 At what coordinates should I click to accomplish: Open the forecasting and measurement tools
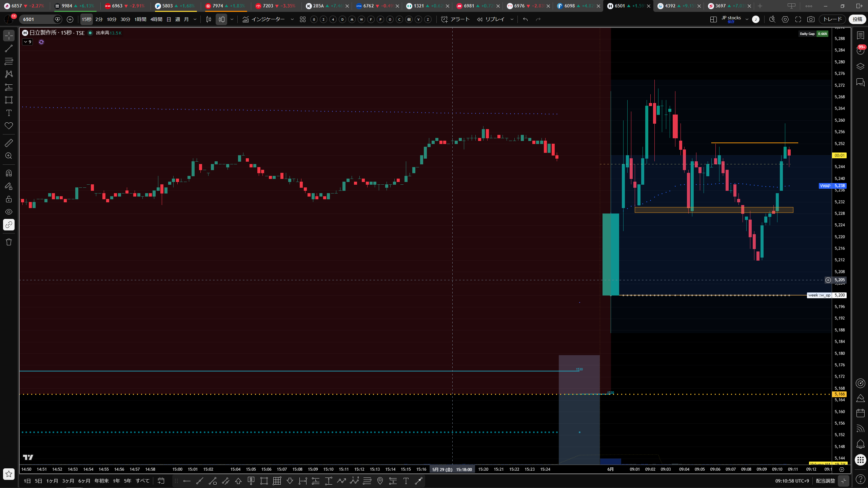click(x=9, y=87)
